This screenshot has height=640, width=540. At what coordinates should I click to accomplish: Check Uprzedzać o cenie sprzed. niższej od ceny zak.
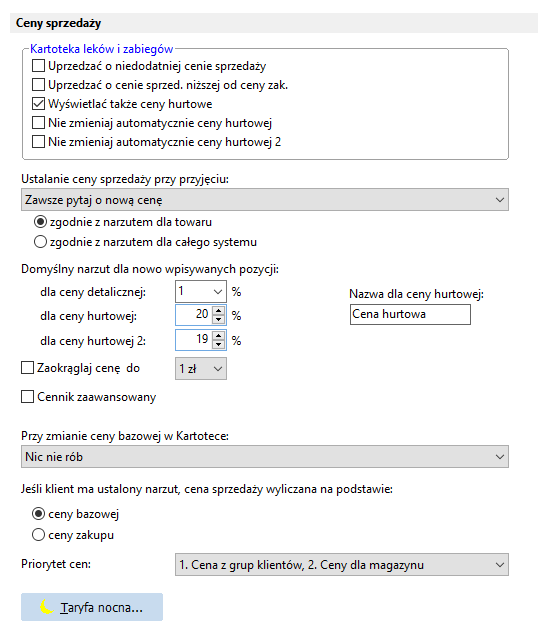[38, 85]
